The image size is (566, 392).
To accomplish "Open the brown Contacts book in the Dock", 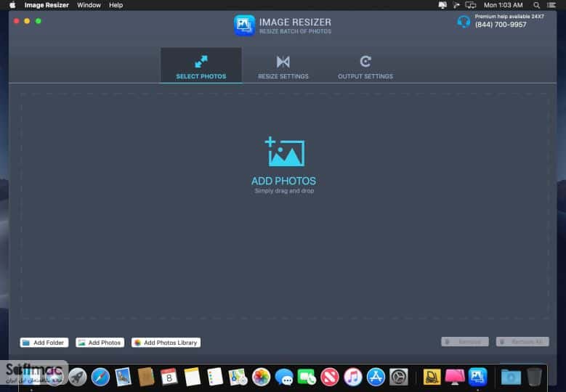I will pyautogui.click(x=146, y=377).
